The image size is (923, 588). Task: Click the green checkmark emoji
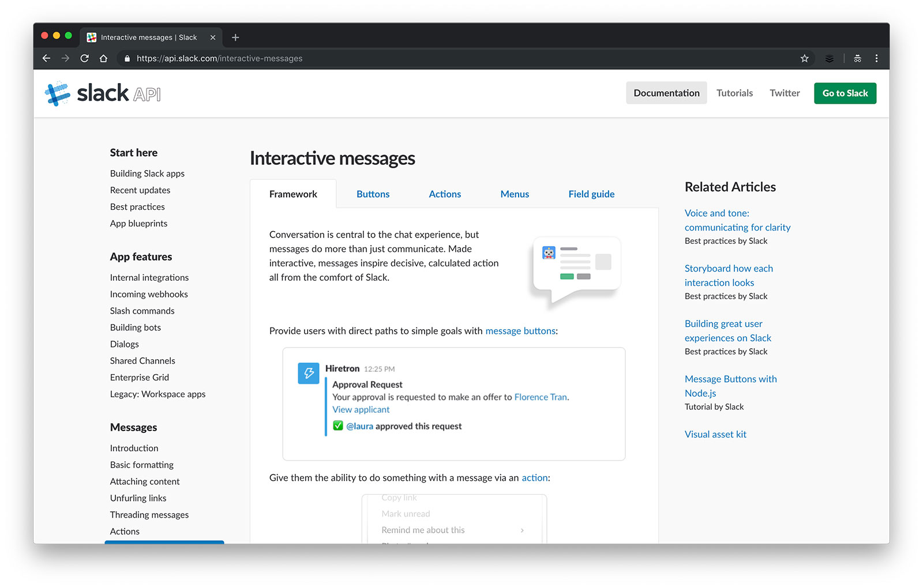[x=338, y=425]
